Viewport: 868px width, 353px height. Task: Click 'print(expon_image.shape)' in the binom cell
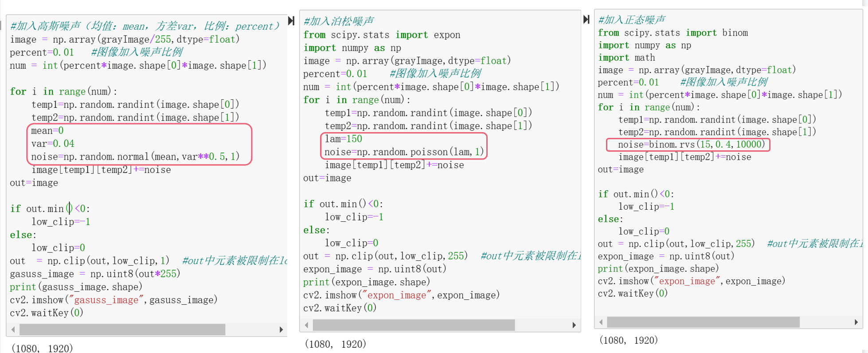[x=658, y=269]
